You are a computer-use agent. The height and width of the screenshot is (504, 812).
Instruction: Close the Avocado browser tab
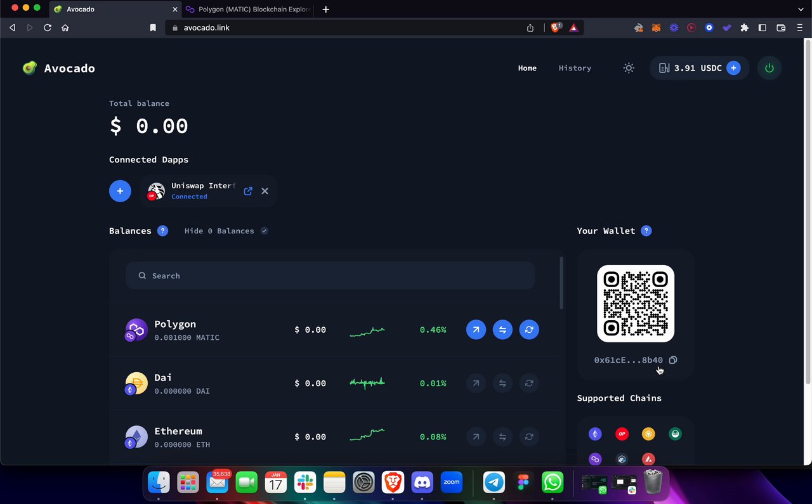click(175, 10)
